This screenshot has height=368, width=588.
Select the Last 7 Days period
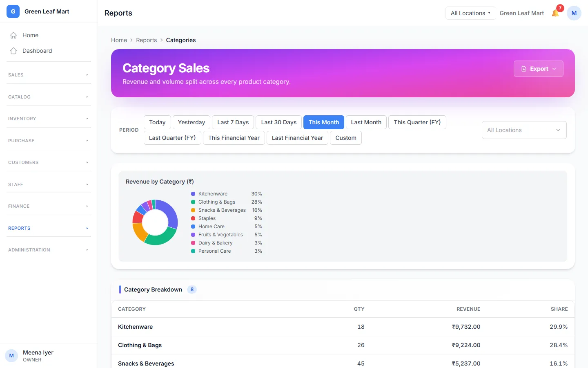233,122
